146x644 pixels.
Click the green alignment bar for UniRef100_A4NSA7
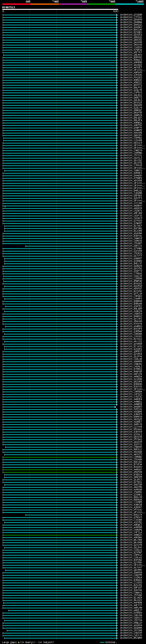click(x=60, y=470)
